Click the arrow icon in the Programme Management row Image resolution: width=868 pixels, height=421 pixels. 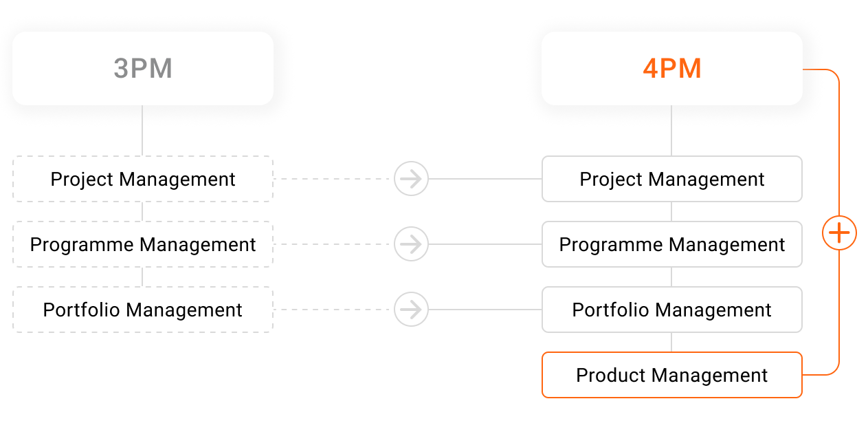tap(411, 244)
